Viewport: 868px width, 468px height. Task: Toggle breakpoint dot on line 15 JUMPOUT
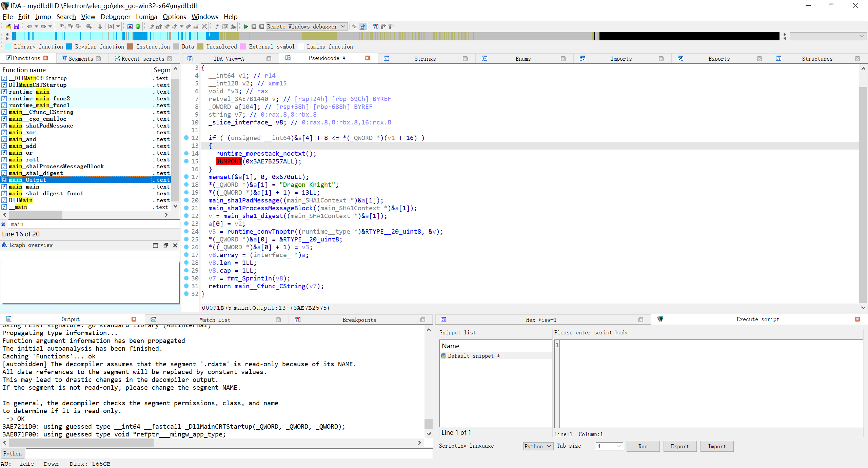coord(186,161)
